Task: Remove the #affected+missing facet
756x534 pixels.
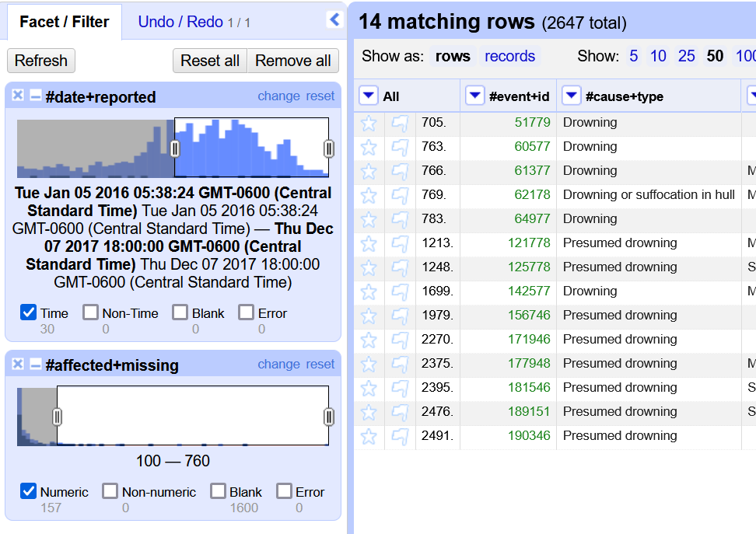Action: pyautogui.click(x=18, y=364)
